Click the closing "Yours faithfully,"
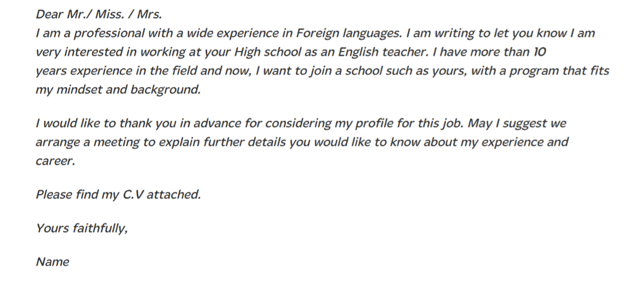The width and height of the screenshot is (644, 294). [x=82, y=228]
